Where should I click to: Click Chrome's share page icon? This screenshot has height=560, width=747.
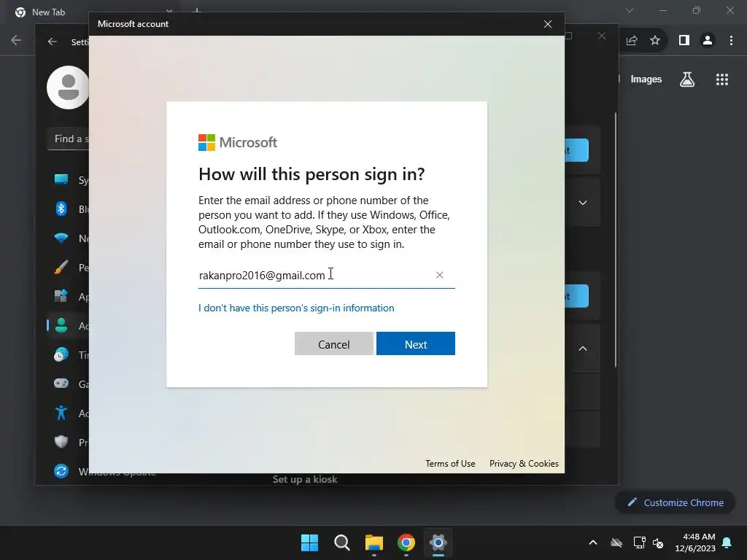pos(632,41)
